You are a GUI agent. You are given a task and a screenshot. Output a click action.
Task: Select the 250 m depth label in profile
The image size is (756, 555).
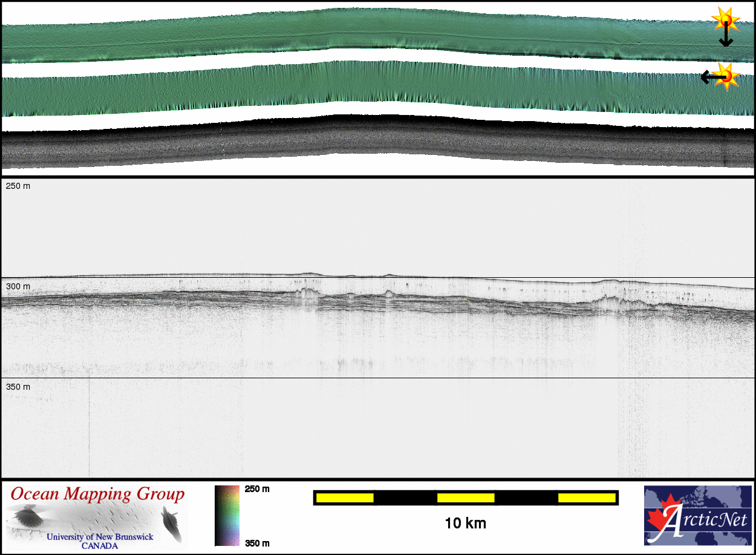[18, 186]
